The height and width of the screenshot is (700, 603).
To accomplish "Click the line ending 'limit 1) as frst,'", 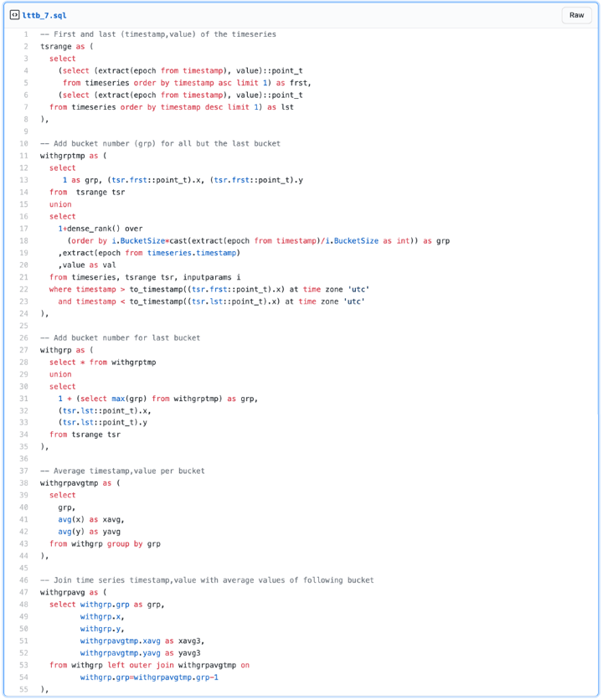I will click(x=187, y=83).
